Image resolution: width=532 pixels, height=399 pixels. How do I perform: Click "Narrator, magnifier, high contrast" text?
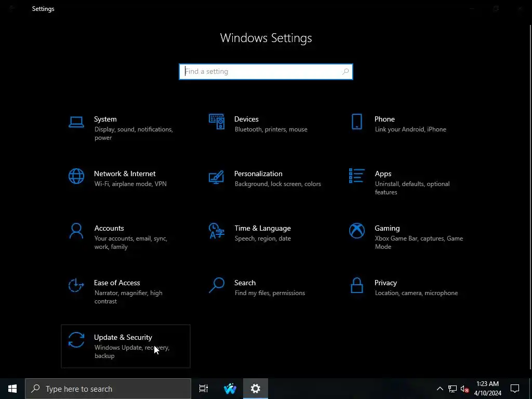128,297
